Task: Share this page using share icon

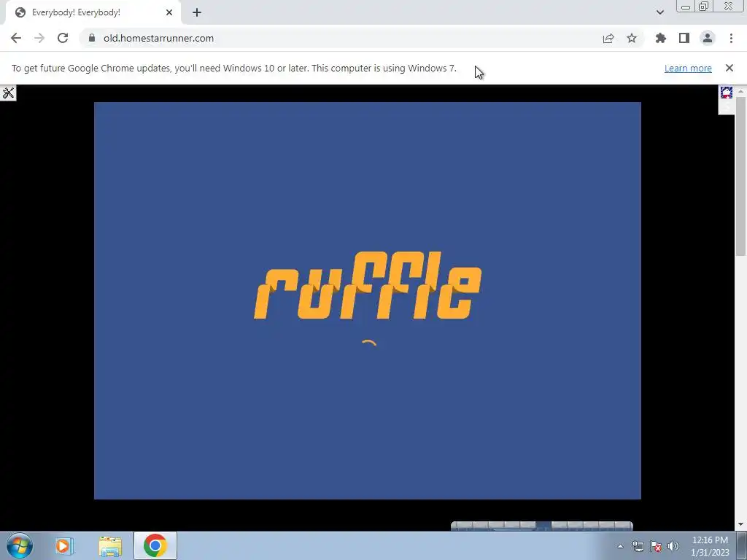Action: tap(608, 38)
